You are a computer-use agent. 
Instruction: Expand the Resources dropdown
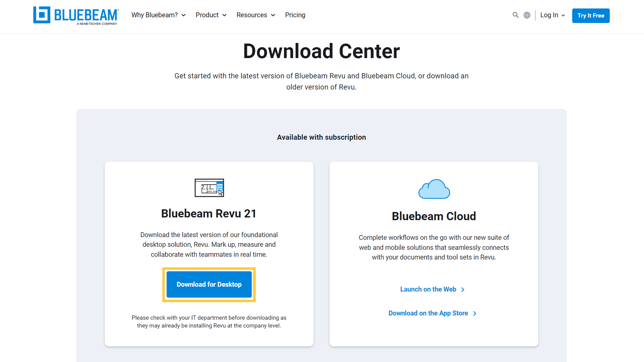(x=255, y=15)
